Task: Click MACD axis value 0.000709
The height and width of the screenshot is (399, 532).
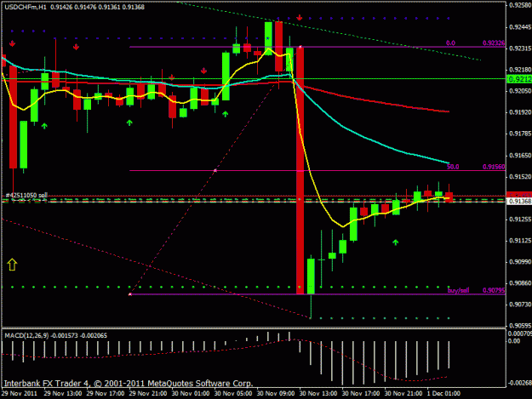Action: click(520, 333)
